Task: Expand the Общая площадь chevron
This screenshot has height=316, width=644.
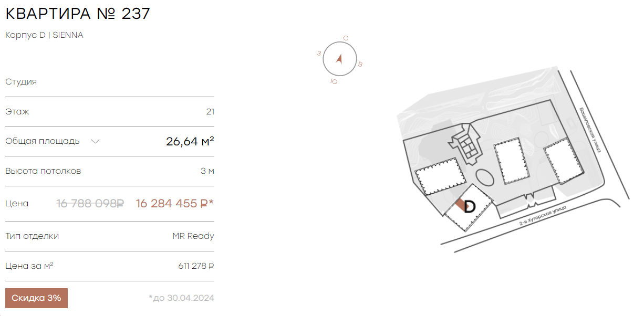Action: coord(95,141)
